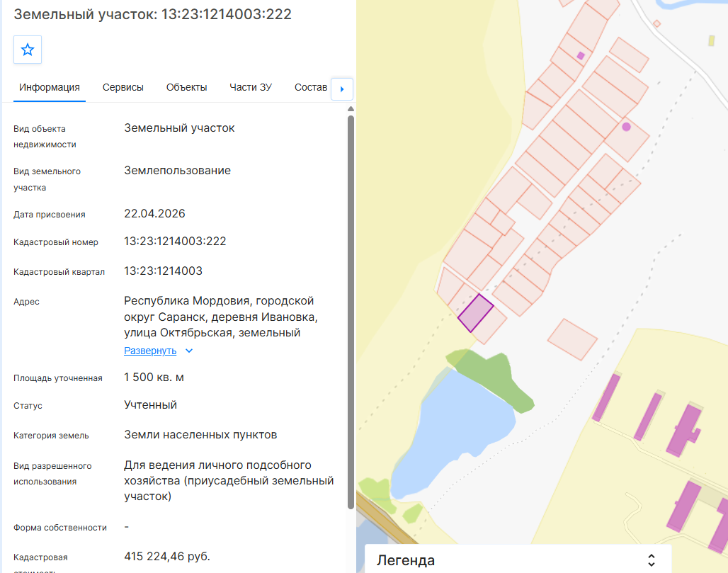
Task: Expand address with Развернуть link
Action: tap(150, 351)
